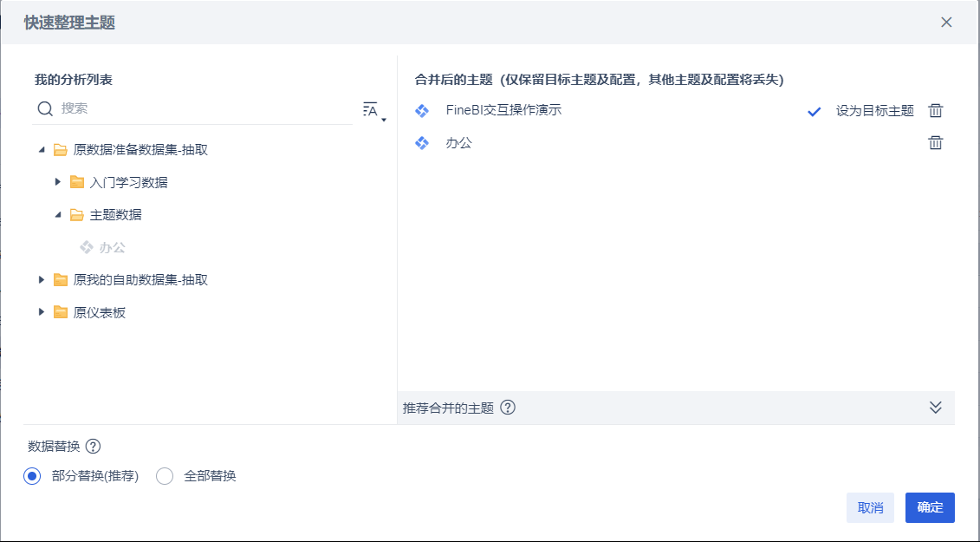Expand 原我的自助数据集-抽取 folder
The width and height of the screenshot is (980, 542).
pos(42,280)
